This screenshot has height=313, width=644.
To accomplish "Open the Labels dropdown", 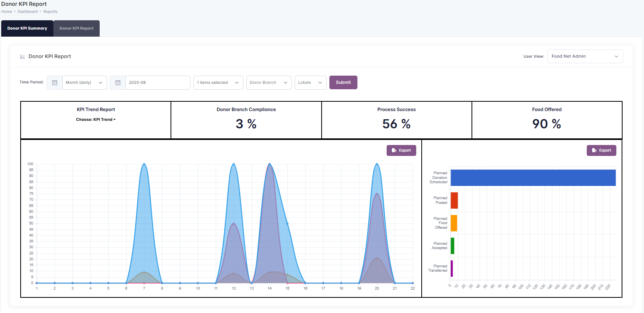I will (310, 83).
